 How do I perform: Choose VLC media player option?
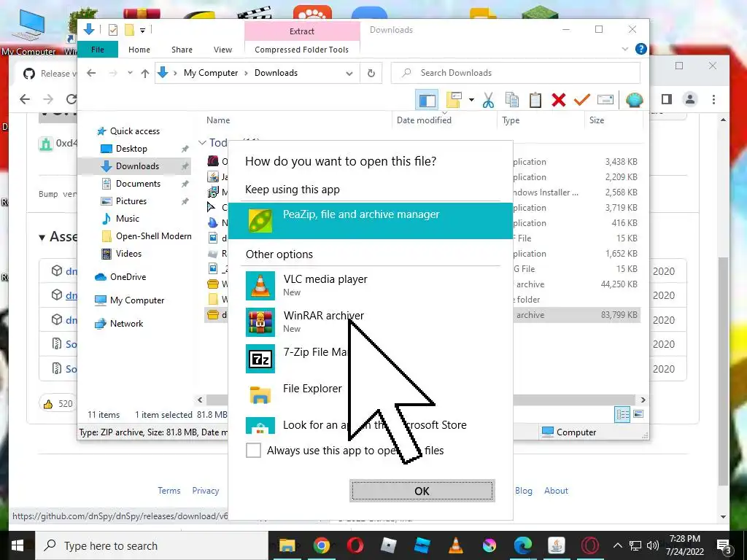pyautogui.click(x=370, y=285)
